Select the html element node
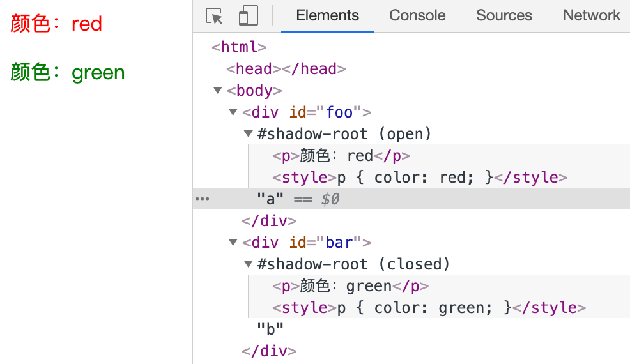The image size is (630, 364). (239, 47)
